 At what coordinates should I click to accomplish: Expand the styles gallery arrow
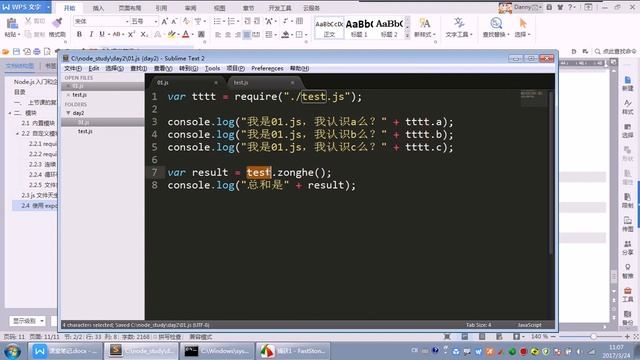407,36
